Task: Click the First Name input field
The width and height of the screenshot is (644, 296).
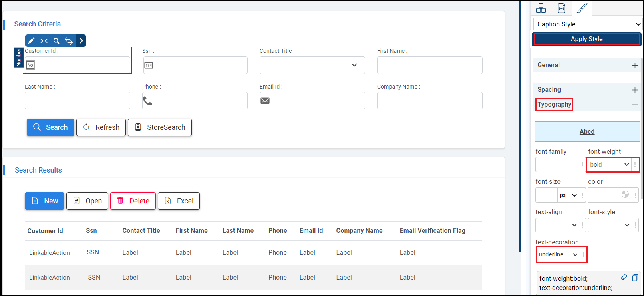Action: (429, 65)
